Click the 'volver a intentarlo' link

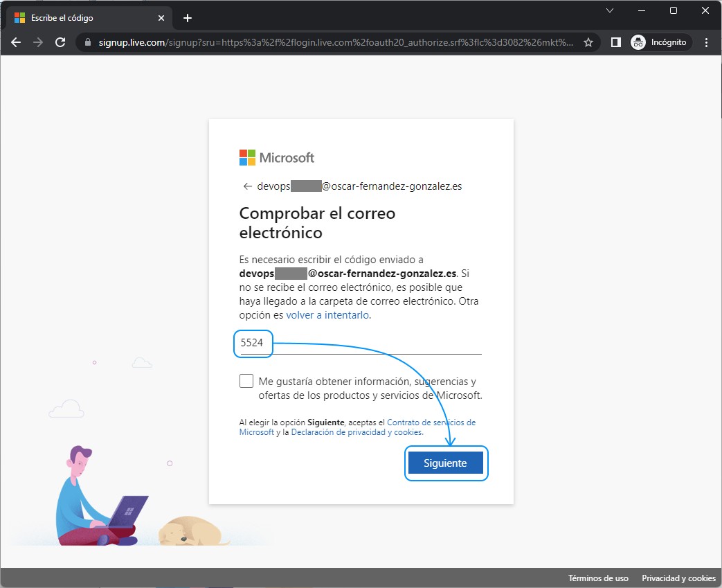(x=327, y=315)
